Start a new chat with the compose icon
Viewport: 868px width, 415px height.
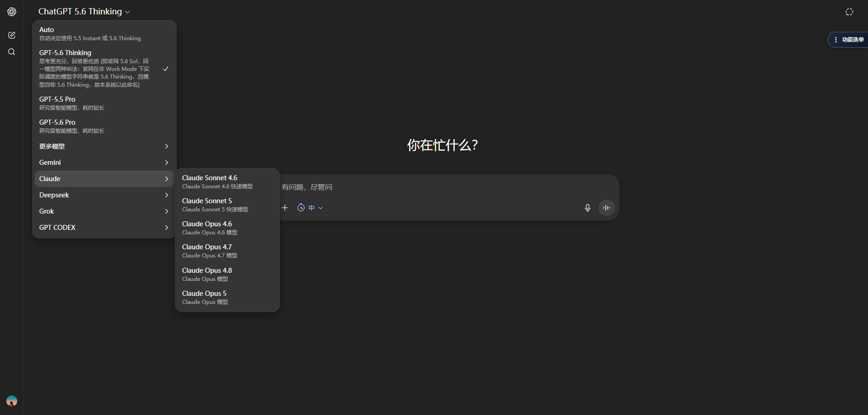click(x=12, y=35)
